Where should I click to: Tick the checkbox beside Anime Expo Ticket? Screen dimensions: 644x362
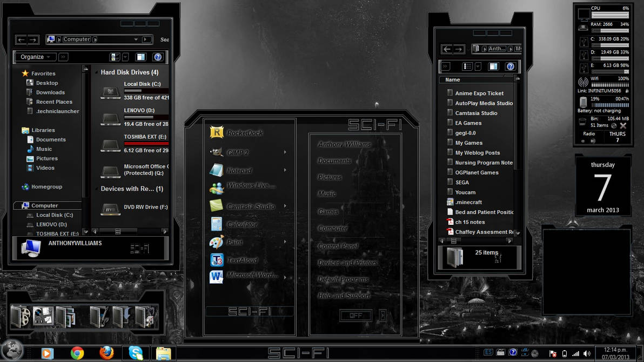pyautogui.click(x=450, y=93)
